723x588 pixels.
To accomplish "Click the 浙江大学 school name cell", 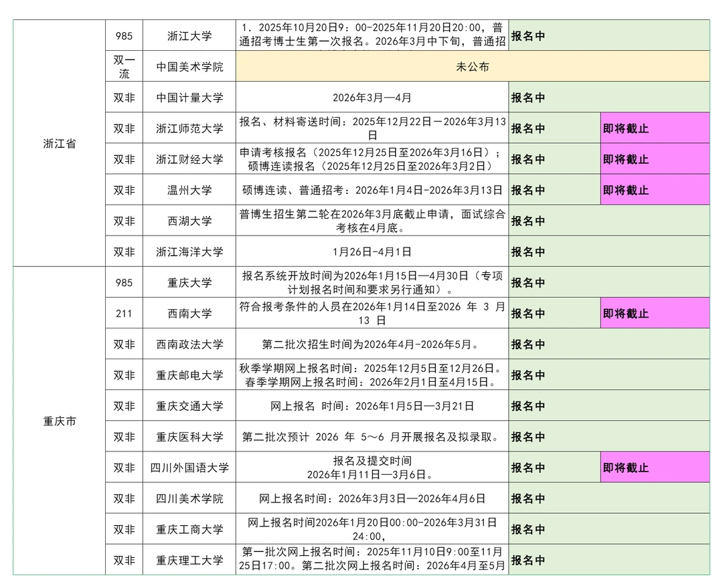I will [x=189, y=35].
